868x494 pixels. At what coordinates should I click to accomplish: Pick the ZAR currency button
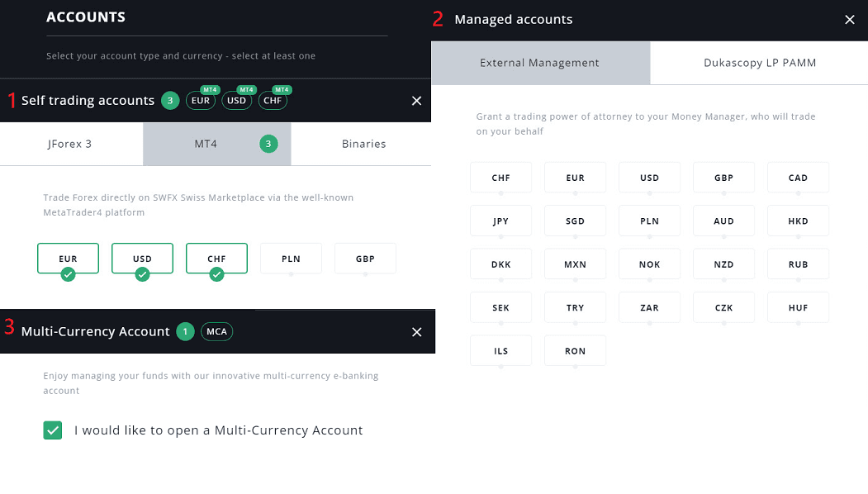click(649, 307)
